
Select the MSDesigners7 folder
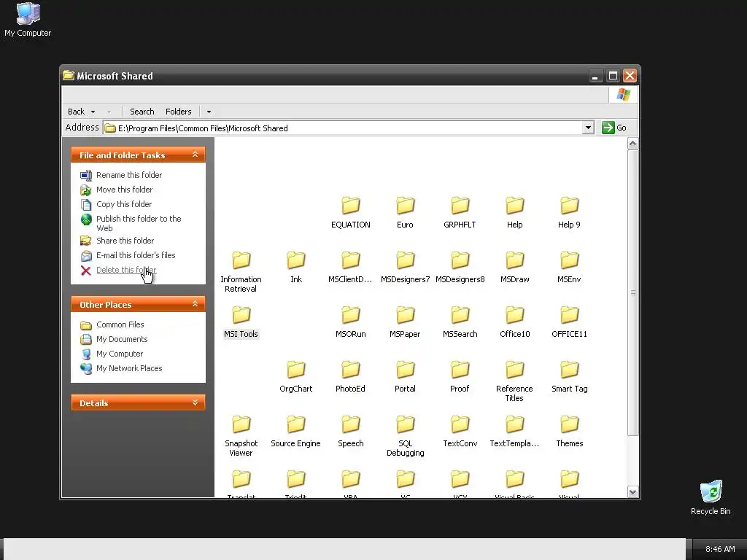point(406,267)
